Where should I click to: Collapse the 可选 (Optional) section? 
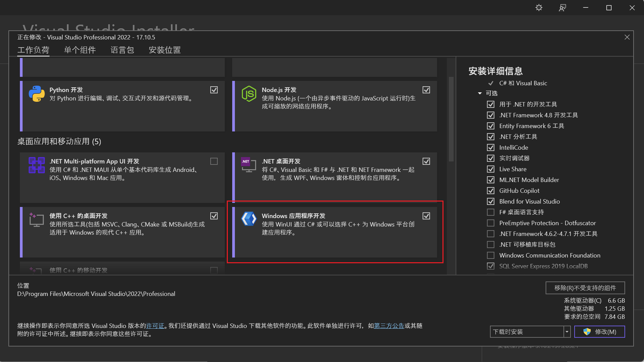coord(480,93)
